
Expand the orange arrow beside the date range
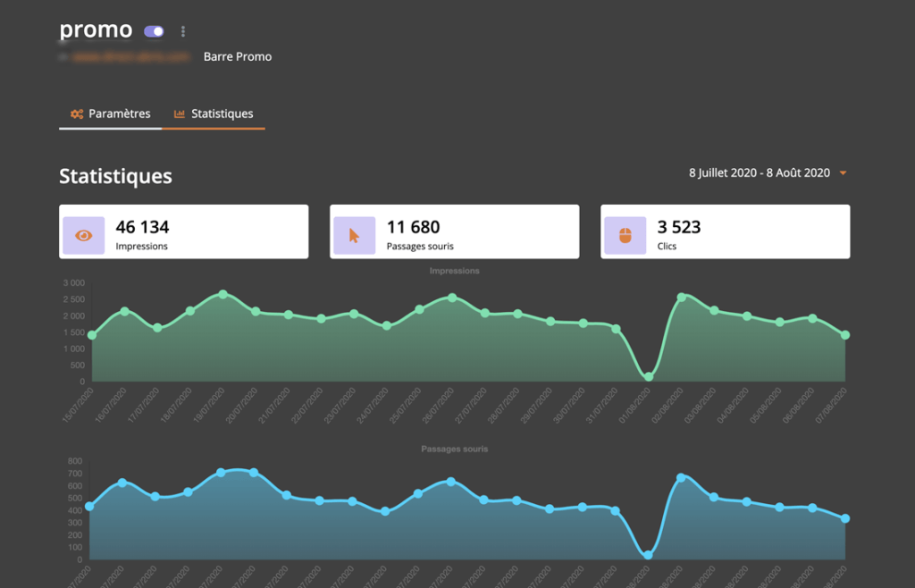842,173
